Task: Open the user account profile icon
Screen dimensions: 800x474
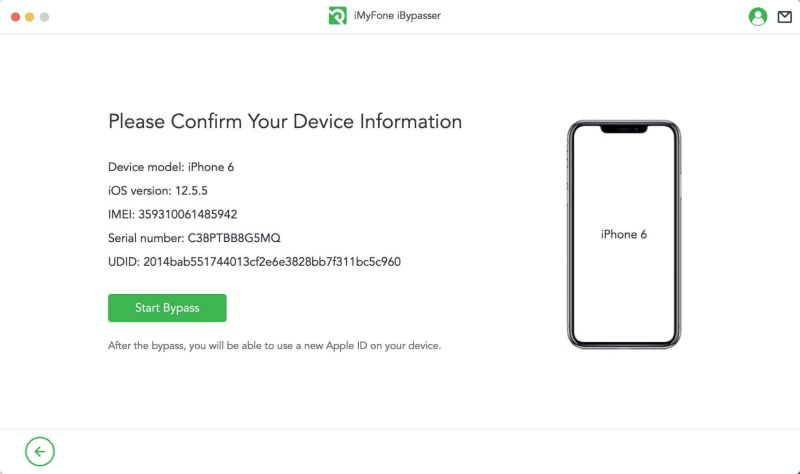Action: click(x=758, y=16)
